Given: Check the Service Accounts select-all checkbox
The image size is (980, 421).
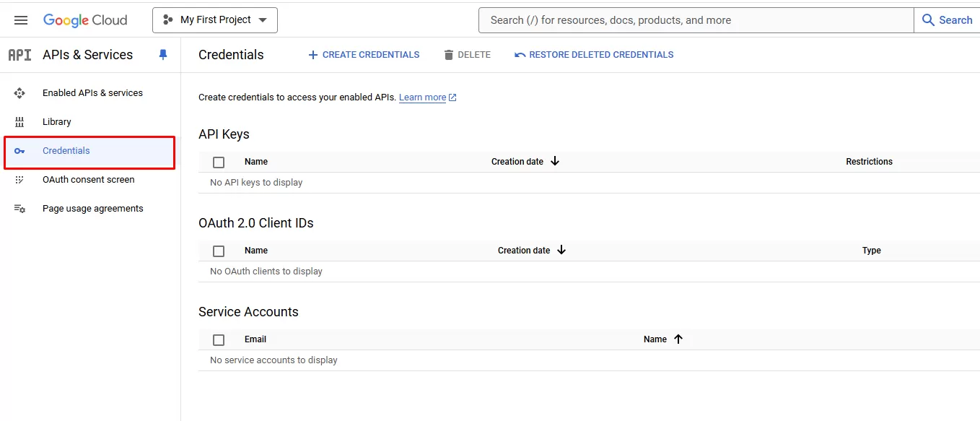Looking at the screenshot, I should coord(219,340).
